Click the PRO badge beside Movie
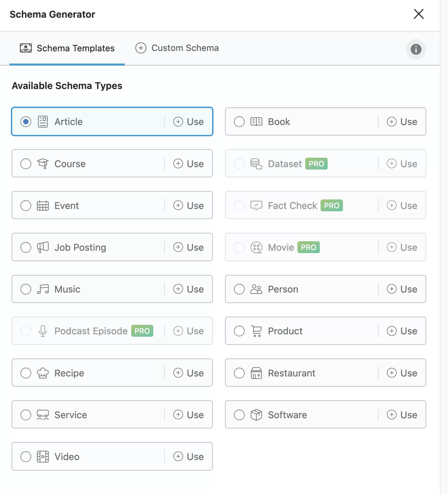 309,247
